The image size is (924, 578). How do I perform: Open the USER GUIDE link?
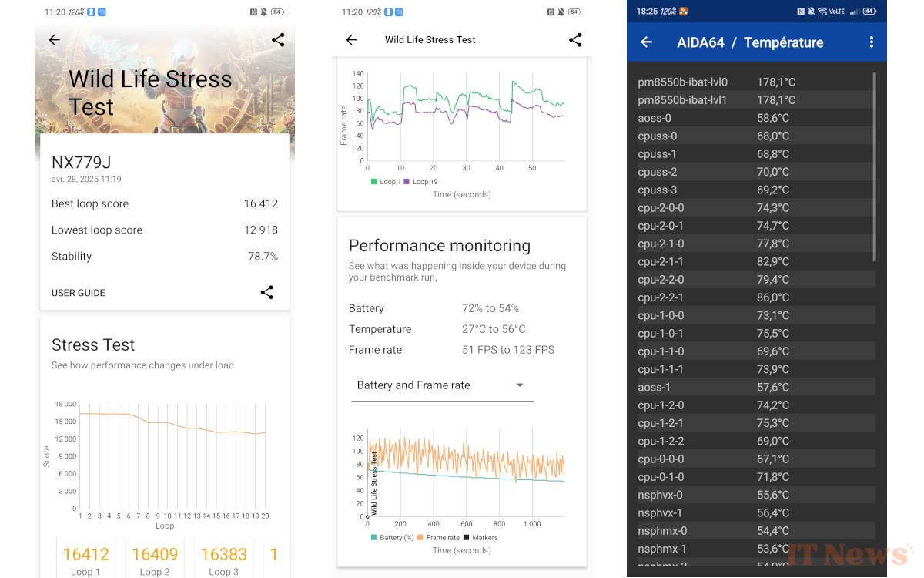tap(79, 293)
